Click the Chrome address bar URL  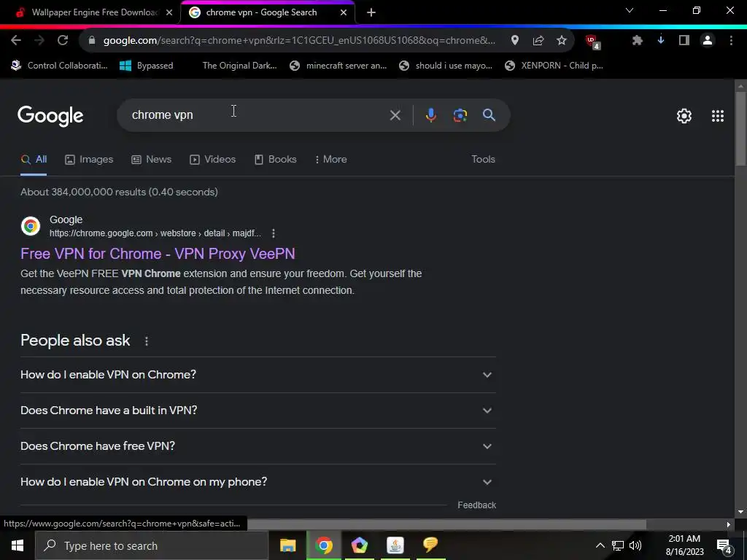299,41
